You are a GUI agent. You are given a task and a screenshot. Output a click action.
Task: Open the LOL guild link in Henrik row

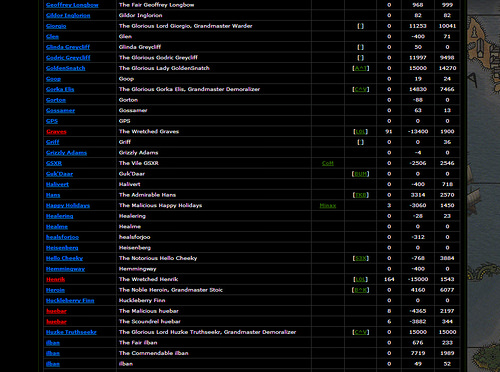pyautogui.click(x=361, y=279)
